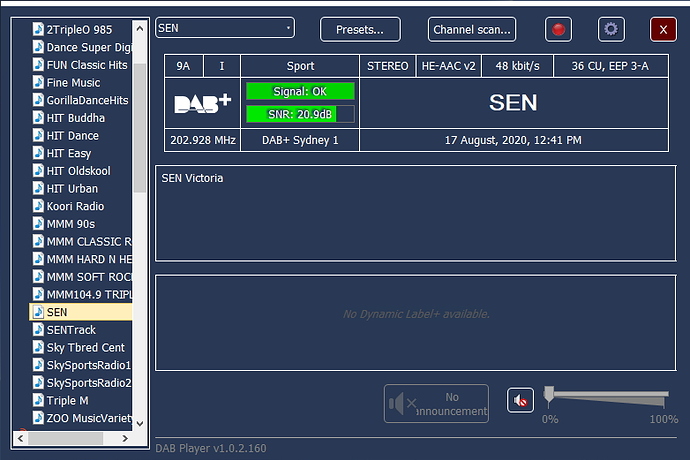Viewport: 690px width, 460px height.
Task: Click the HE-AAC v2 codec cell
Action: [x=448, y=66]
